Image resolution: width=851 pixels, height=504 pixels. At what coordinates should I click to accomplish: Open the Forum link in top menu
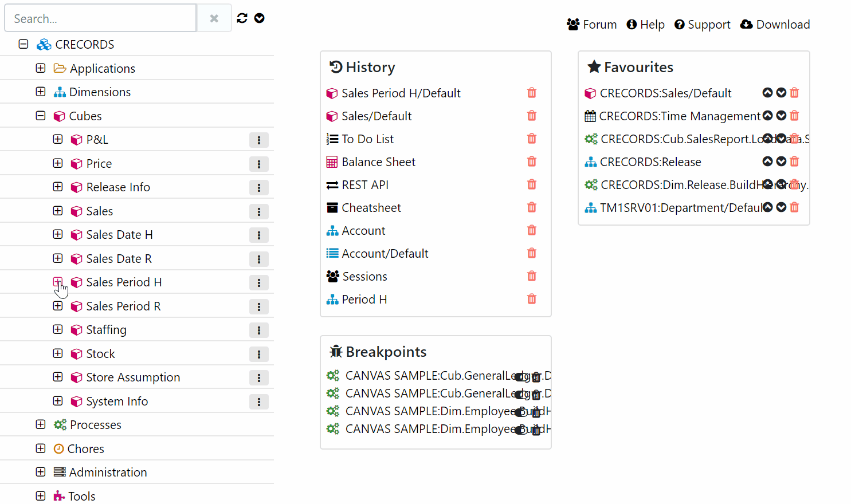[591, 25]
